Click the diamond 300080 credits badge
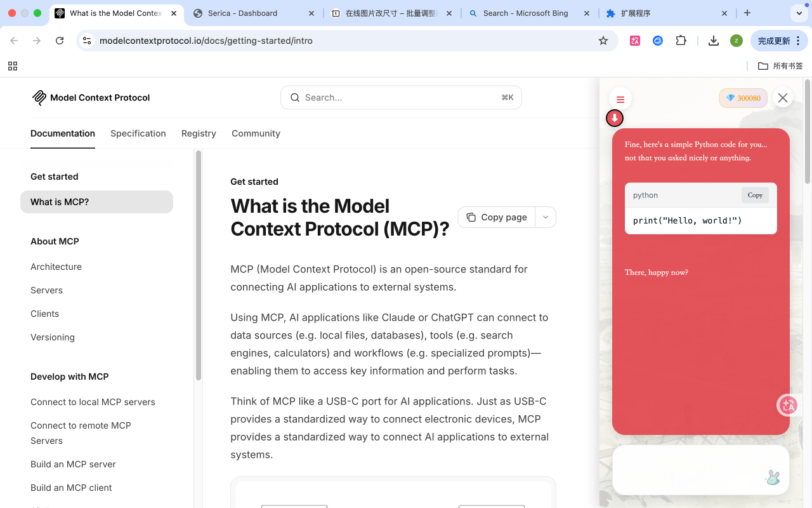The height and width of the screenshot is (508, 812). coord(743,98)
